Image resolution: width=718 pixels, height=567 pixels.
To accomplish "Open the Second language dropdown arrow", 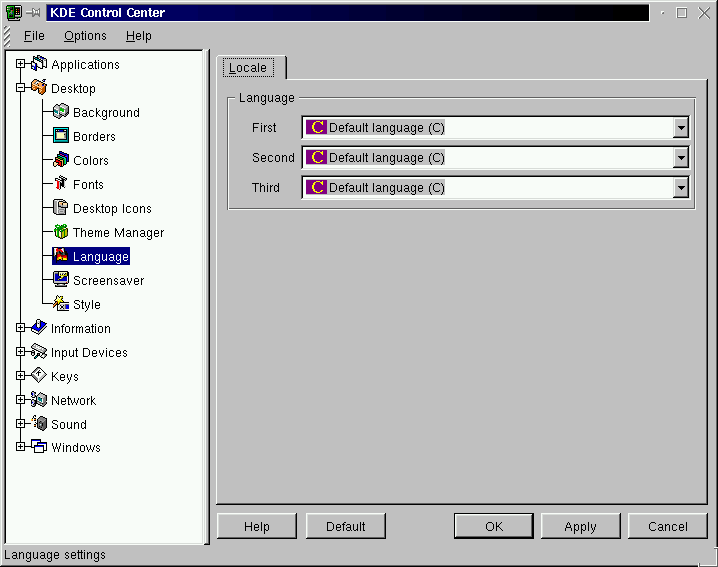I will click(x=681, y=158).
